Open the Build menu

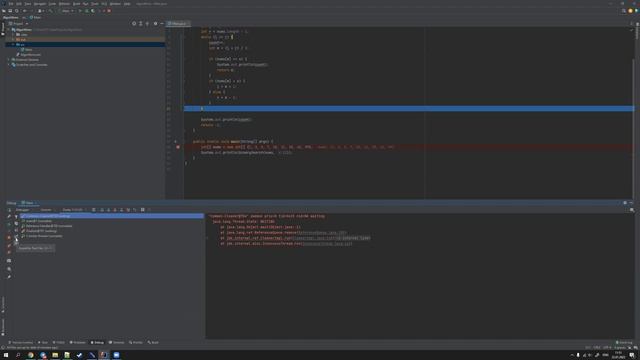click(76, 4)
